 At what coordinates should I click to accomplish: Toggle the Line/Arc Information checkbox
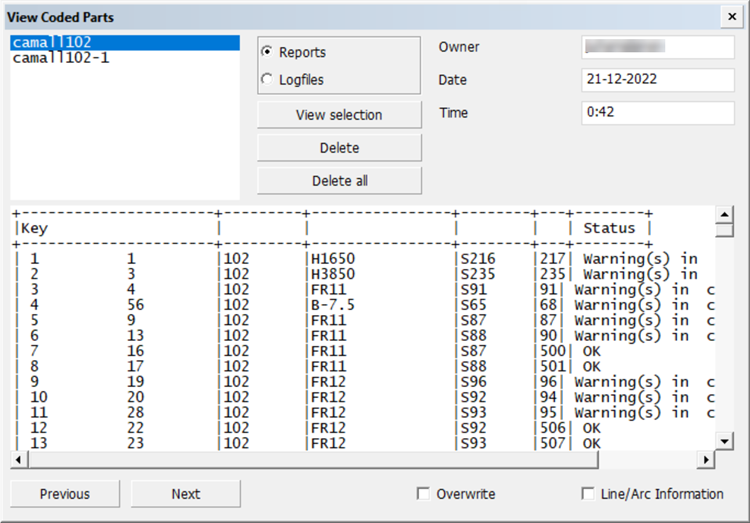click(x=588, y=494)
